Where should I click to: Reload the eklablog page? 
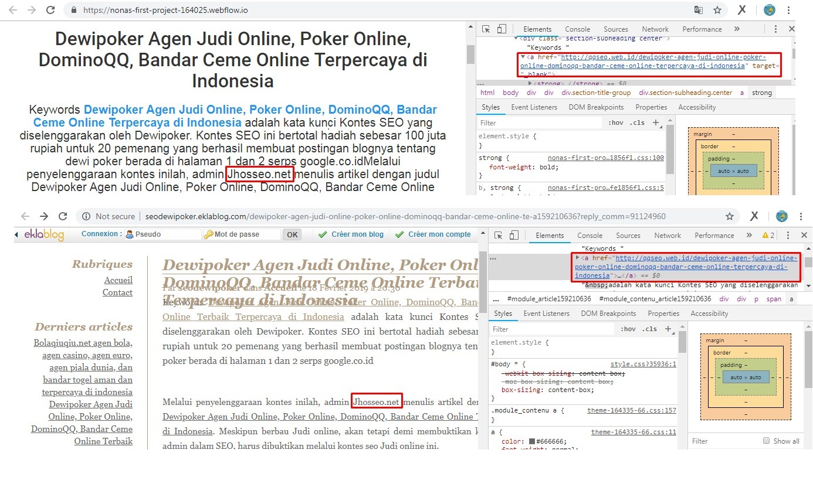pyautogui.click(x=63, y=216)
